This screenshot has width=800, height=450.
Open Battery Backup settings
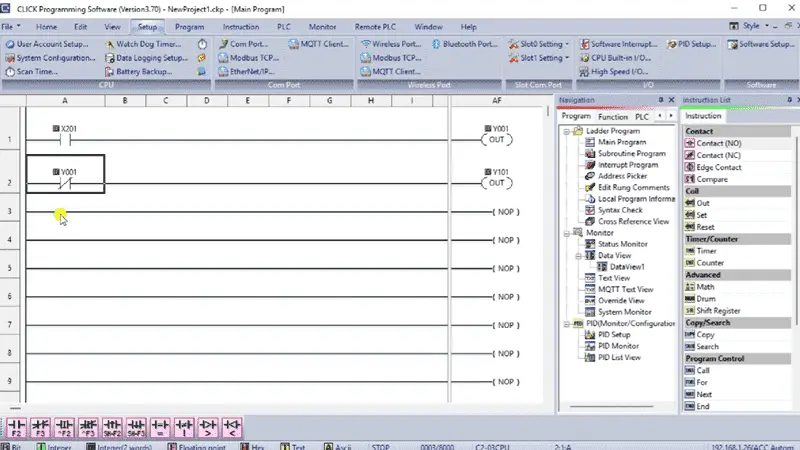pyautogui.click(x=139, y=72)
